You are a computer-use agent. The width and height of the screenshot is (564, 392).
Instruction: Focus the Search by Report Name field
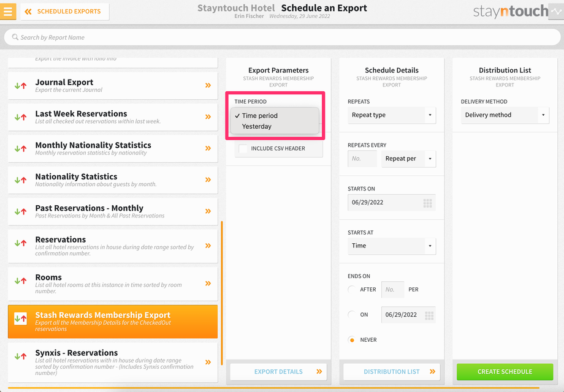click(x=282, y=37)
